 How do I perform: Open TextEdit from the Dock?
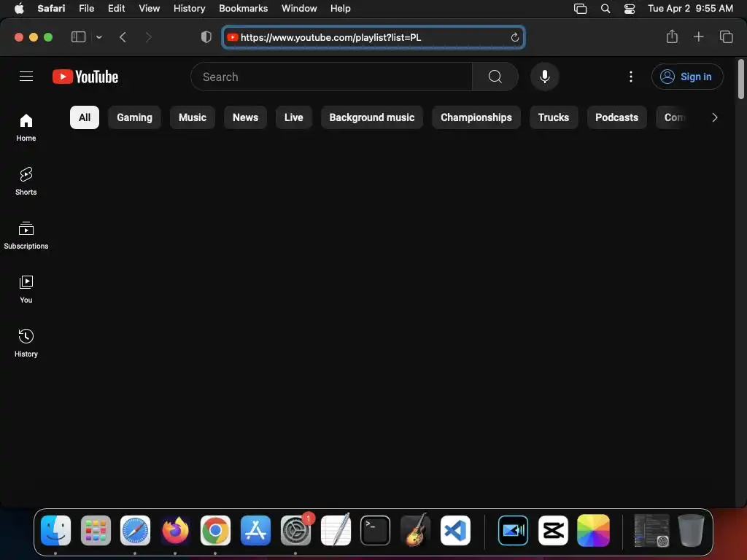click(336, 530)
